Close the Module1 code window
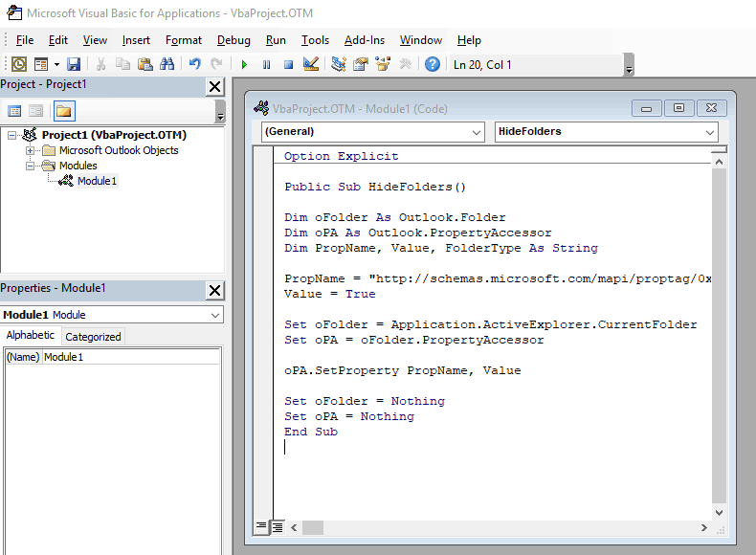The image size is (756, 555). point(712,108)
